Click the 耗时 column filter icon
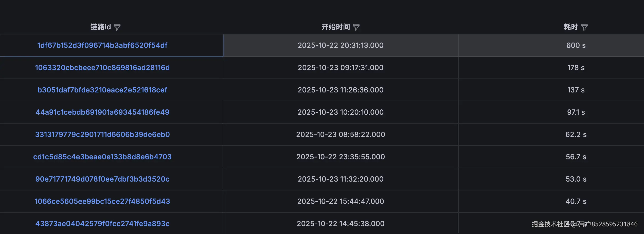644x234 pixels. pos(584,27)
